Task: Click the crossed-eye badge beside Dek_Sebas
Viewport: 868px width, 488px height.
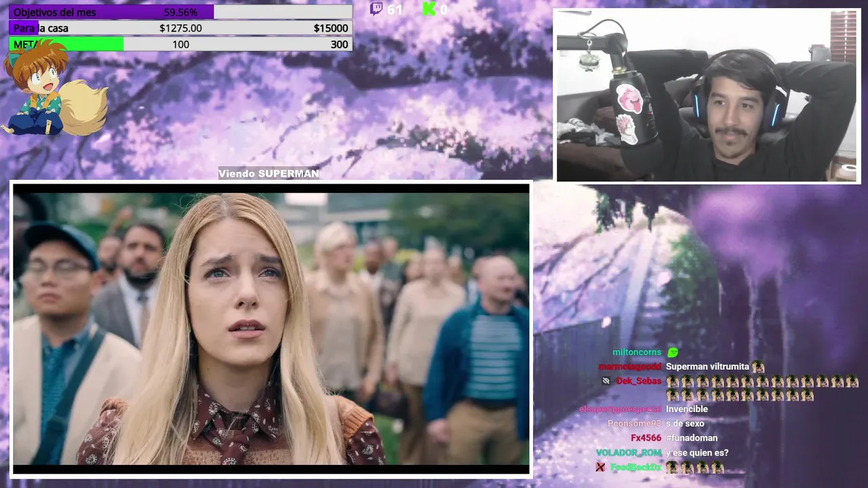Action: click(x=606, y=382)
